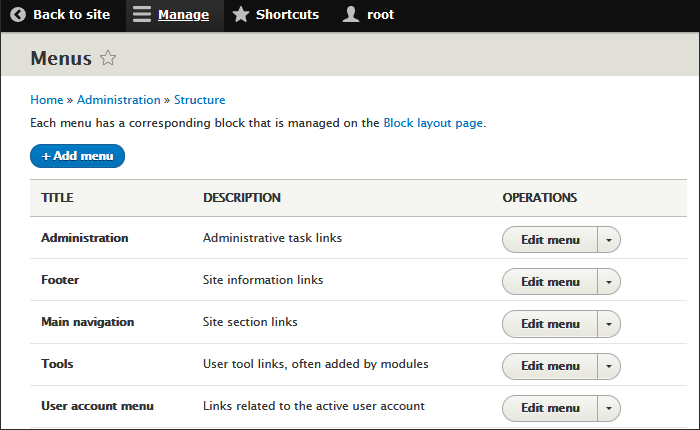The width and height of the screenshot is (700, 430).
Task: Click the Back to site arrow icon
Action: pyautogui.click(x=18, y=15)
